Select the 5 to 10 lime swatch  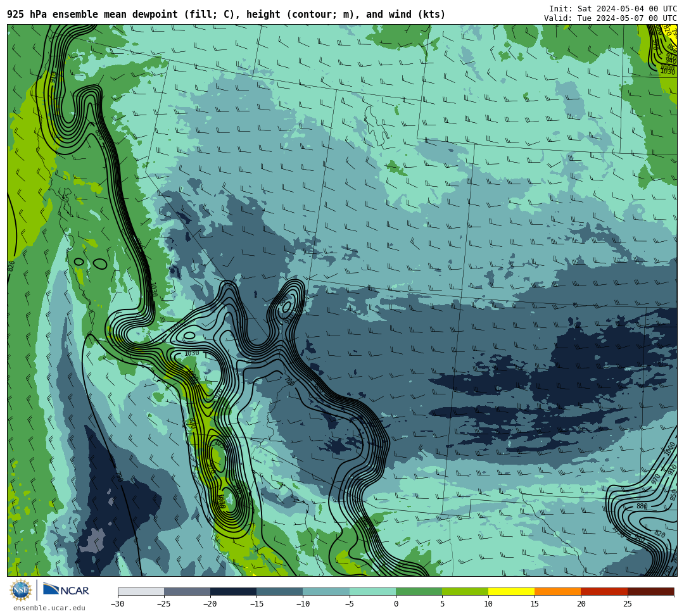coord(465,591)
